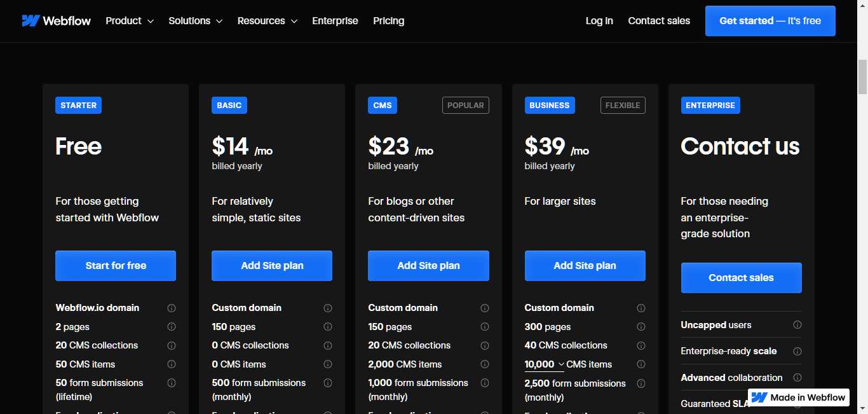868x414 pixels.
Task: Click the Contact us heading
Action: 740,146
